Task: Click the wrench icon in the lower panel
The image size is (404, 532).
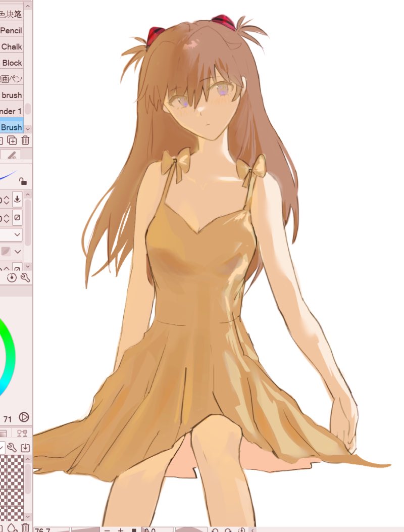Action: click(12, 448)
